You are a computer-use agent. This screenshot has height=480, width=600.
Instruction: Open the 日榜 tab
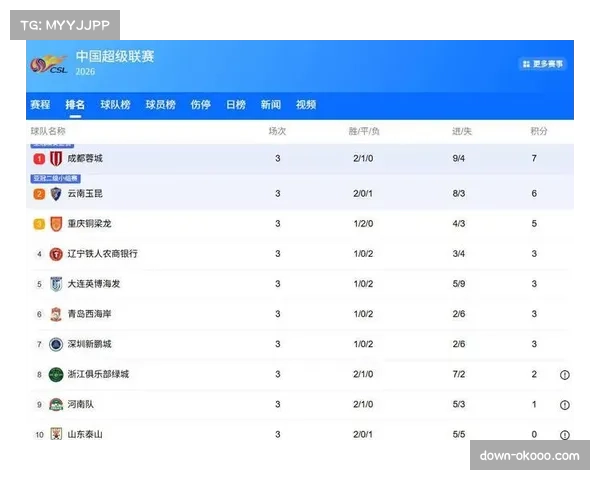[236, 104]
